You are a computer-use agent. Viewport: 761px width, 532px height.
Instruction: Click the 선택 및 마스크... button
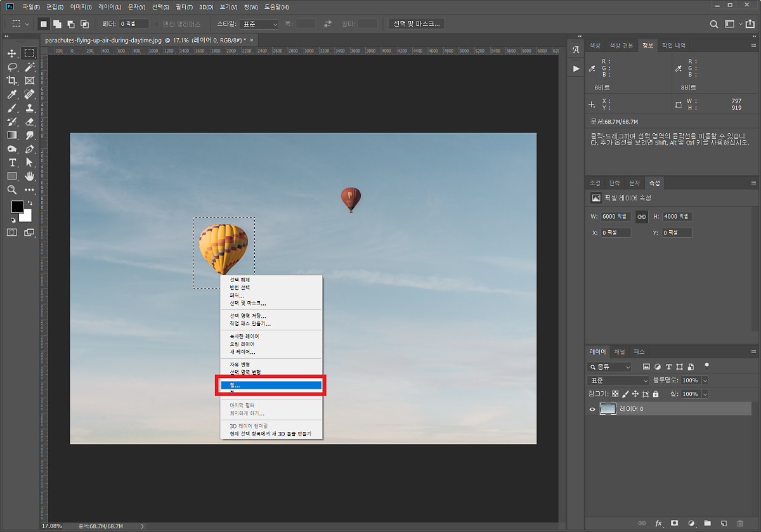tap(416, 24)
